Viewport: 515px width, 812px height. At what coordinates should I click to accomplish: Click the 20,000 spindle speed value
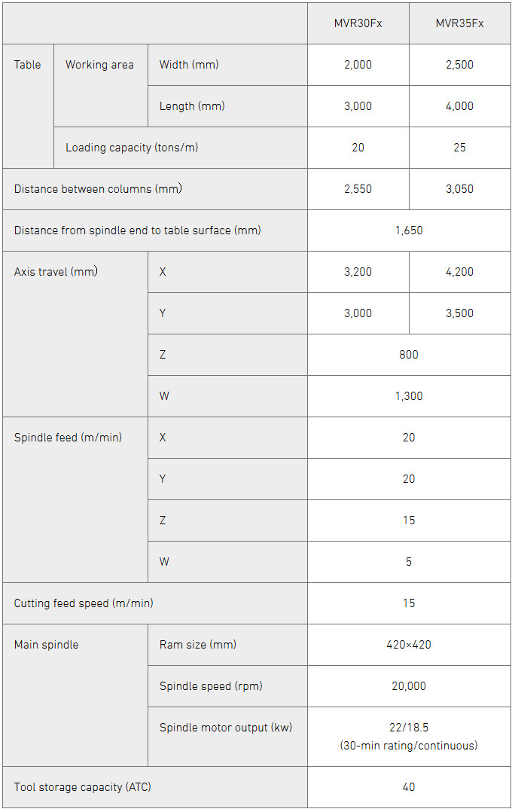409,686
